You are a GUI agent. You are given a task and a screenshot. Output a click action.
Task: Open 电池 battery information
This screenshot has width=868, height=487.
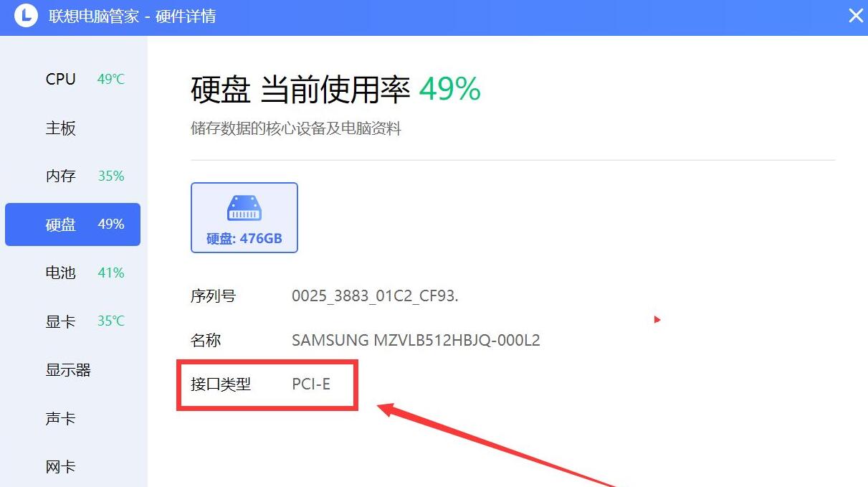click(x=72, y=273)
